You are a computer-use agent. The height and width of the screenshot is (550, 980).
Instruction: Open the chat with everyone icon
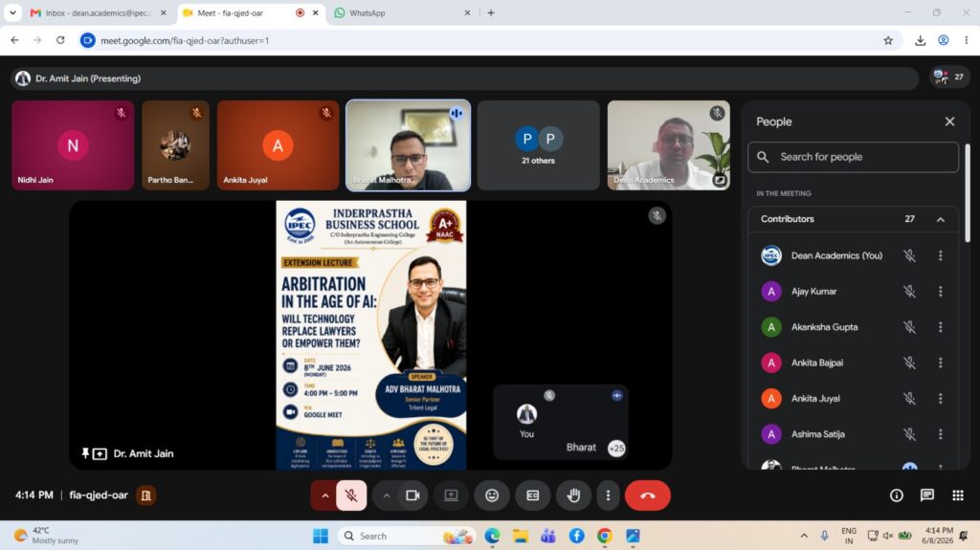coord(926,495)
